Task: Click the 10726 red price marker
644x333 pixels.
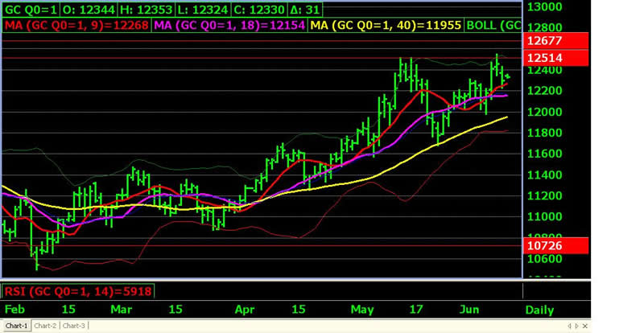Action: (555, 243)
